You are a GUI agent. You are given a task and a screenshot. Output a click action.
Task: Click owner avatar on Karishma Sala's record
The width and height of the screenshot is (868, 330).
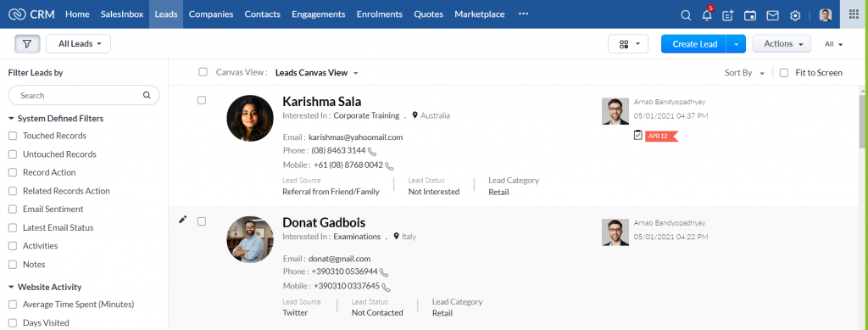click(615, 111)
